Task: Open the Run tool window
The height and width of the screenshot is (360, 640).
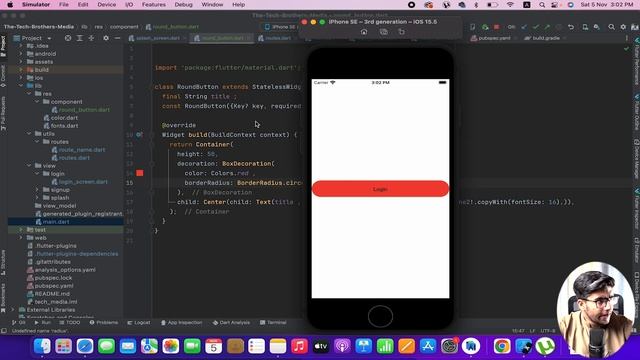Action: 43,322
